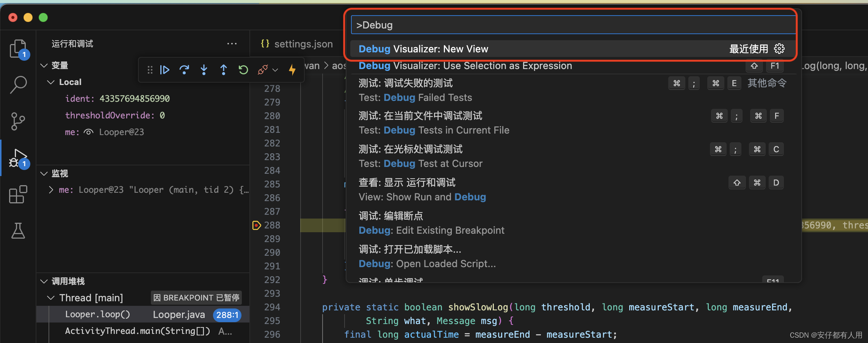Select Test: Debug Tests in Current File

pyautogui.click(x=573, y=123)
